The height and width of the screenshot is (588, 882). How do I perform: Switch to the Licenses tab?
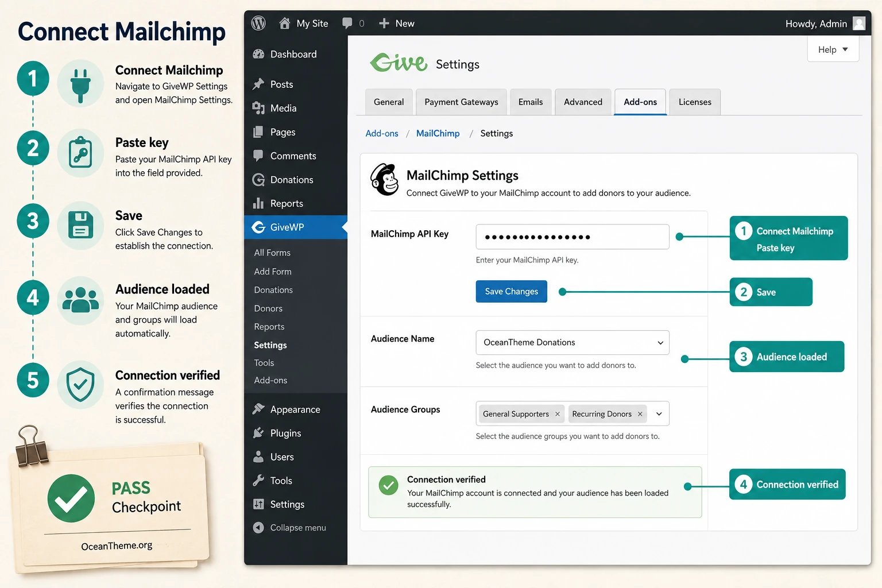click(695, 102)
